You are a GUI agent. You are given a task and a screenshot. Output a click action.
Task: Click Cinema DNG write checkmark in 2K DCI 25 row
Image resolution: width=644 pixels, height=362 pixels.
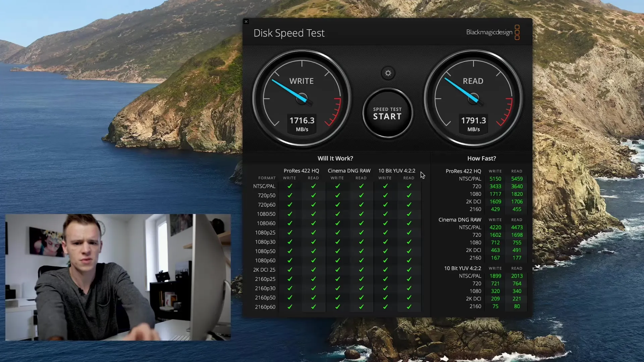(337, 270)
